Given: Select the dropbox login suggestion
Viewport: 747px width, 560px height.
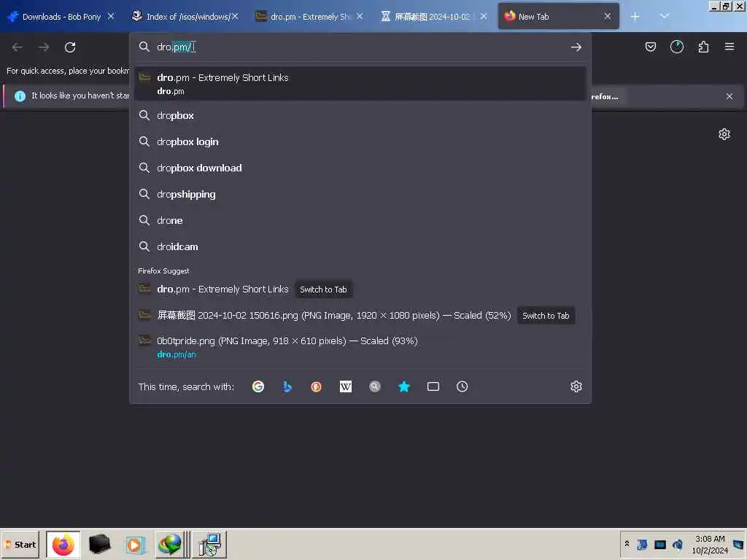Looking at the screenshot, I should coord(360,141).
